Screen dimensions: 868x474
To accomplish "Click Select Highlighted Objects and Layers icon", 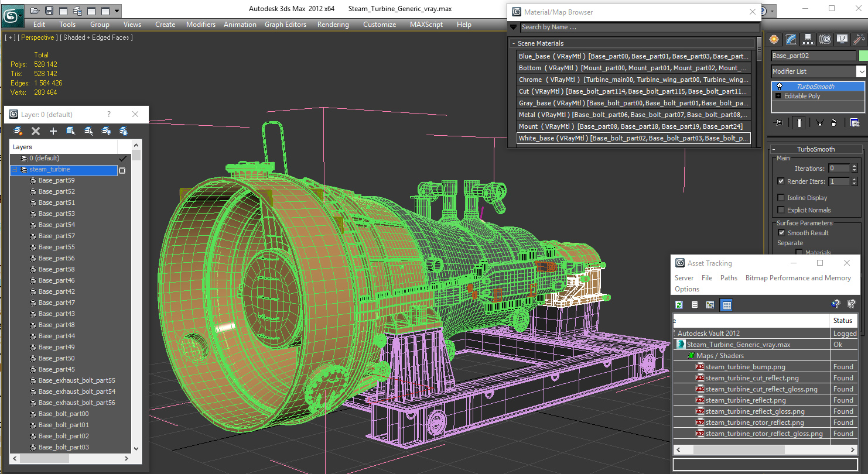I will coord(71,131).
